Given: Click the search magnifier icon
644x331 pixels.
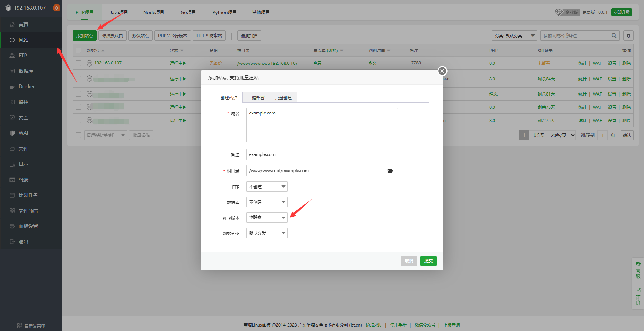Looking at the screenshot, I should [614, 36].
